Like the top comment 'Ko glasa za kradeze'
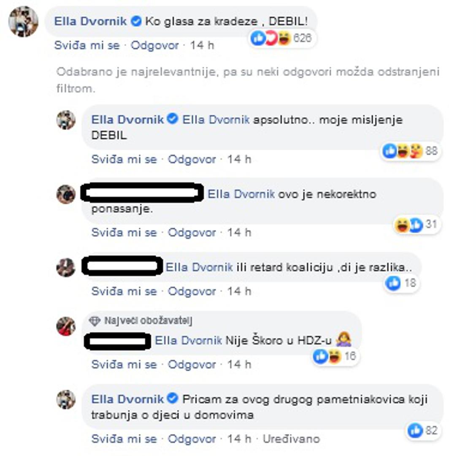Image resolution: width=476 pixels, height=456 pixels. coord(87,46)
